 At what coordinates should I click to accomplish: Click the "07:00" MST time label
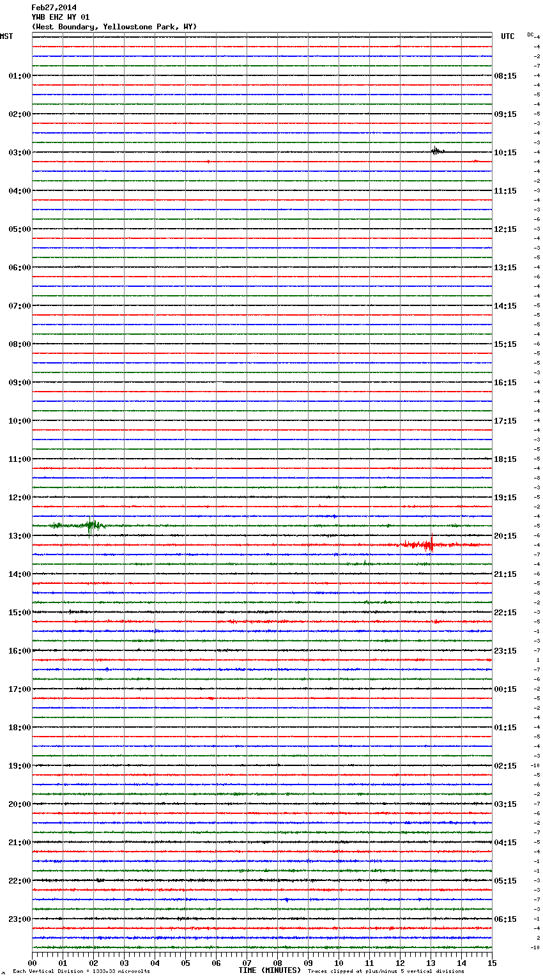20,306
